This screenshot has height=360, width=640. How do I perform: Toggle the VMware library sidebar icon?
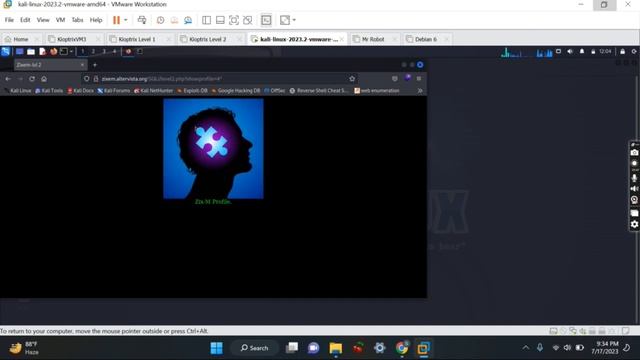(207, 20)
